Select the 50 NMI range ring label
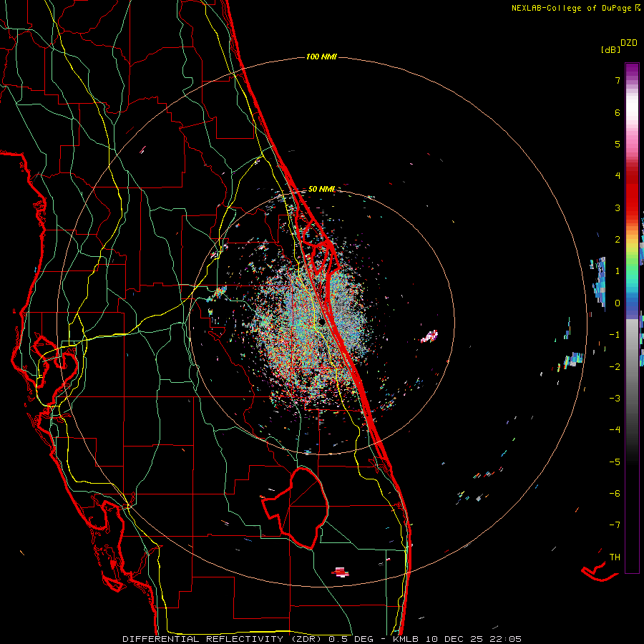This screenshot has width=644, height=644. point(321,189)
